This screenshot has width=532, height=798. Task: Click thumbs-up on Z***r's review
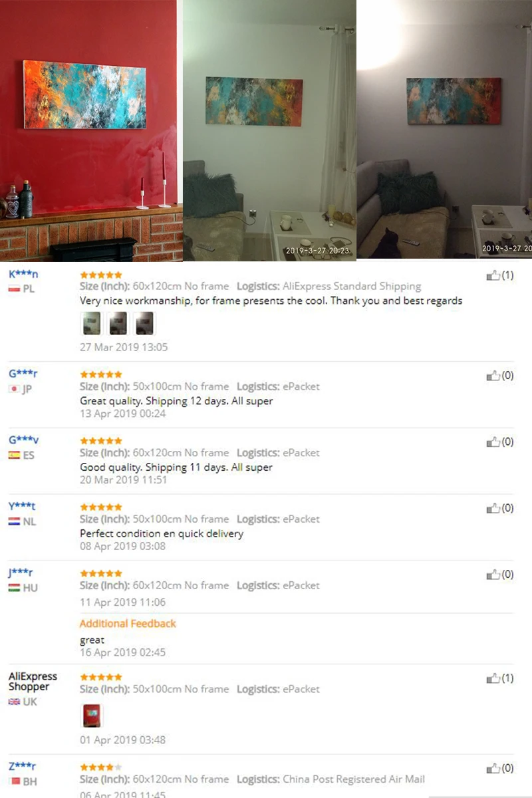tap(493, 768)
